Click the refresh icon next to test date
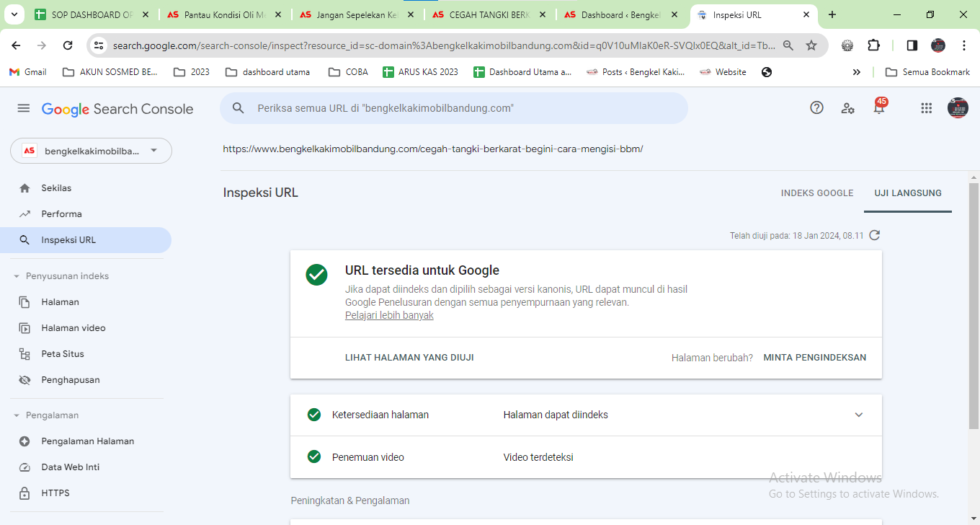Image resolution: width=980 pixels, height=525 pixels. [875, 235]
